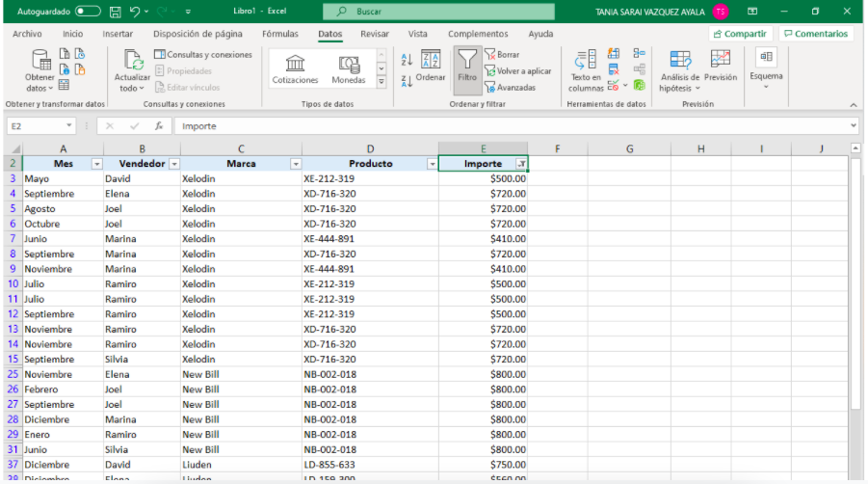This screenshot has width=868, height=484.
Task: Click the Recent sources icon
Action: pos(80,54)
